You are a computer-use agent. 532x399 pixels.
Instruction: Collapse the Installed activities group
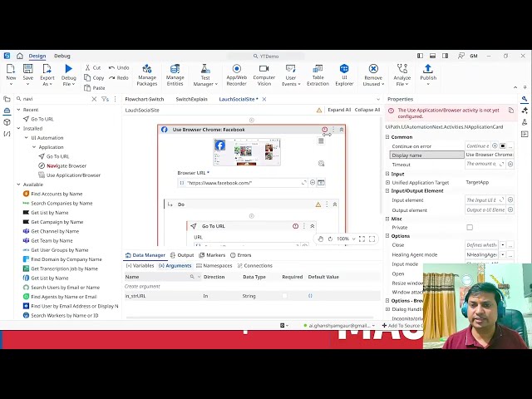[18, 128]
